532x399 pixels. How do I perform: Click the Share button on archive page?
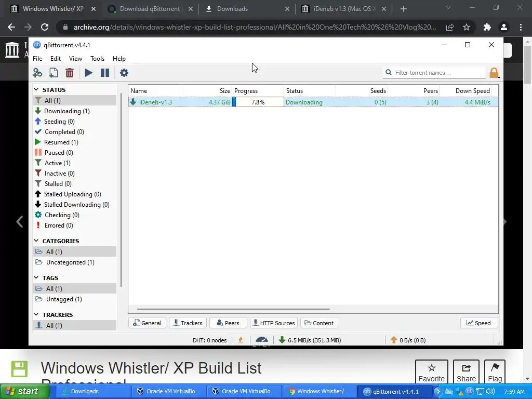466,372
